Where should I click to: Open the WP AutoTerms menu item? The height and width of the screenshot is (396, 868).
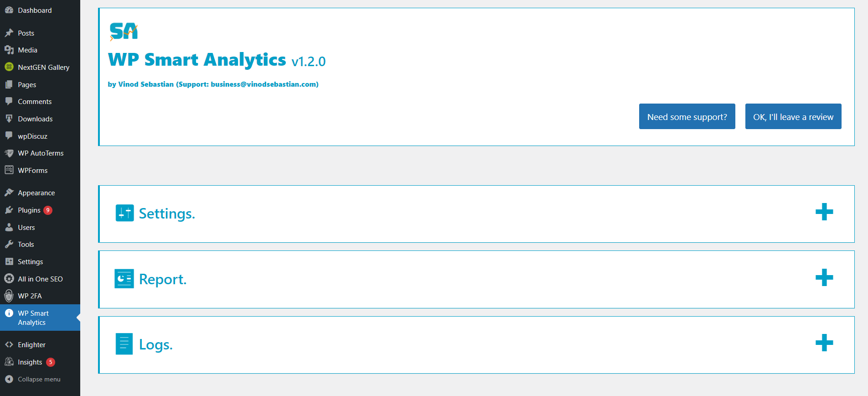41,153
